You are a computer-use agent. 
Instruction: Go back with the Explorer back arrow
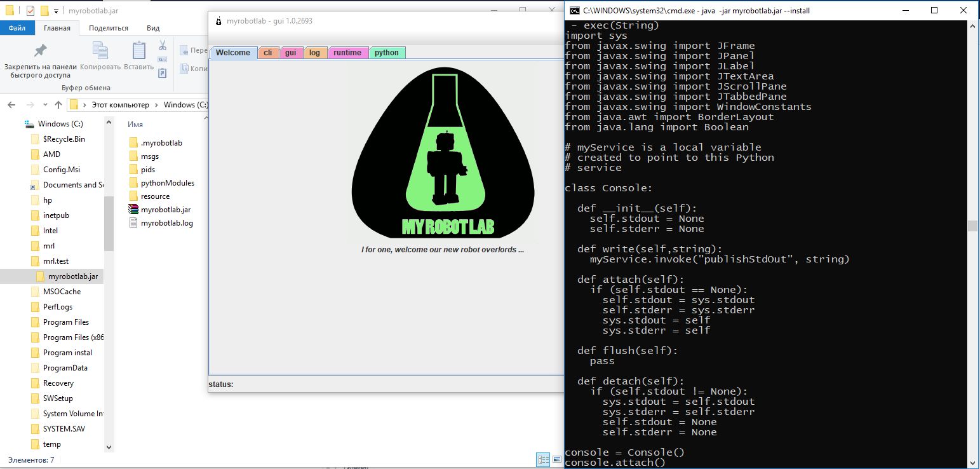point(12,105)
